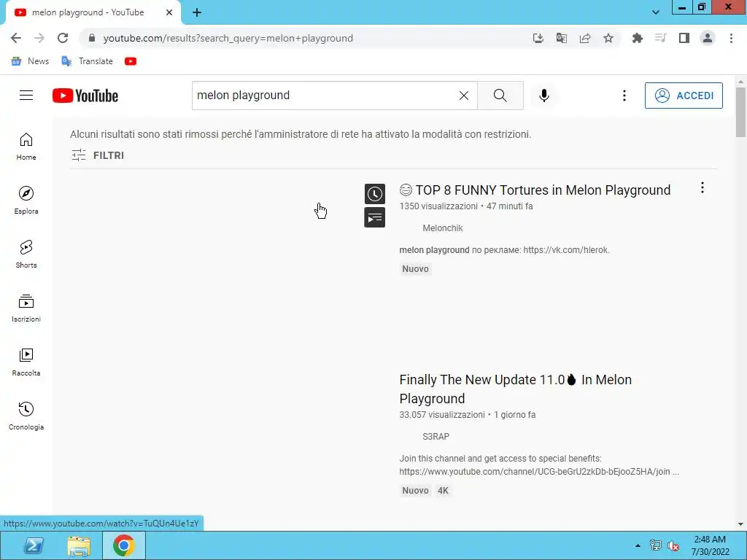Screen dimensions: 747x560
Task: Open Cronologia in sidebar
Action: pos(26,416)
